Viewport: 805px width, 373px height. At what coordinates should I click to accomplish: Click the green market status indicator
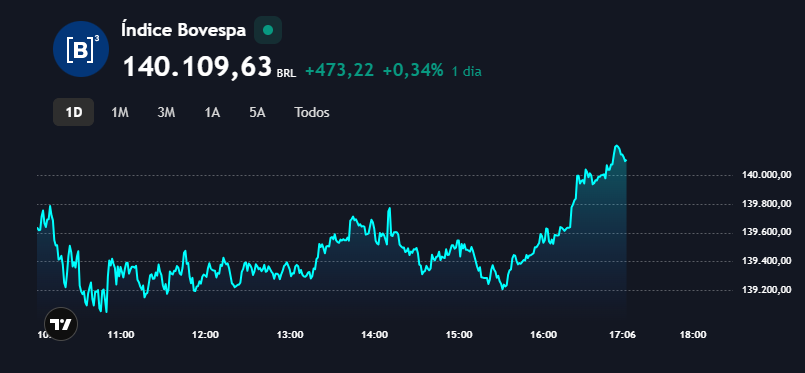(x=268, y=30)
